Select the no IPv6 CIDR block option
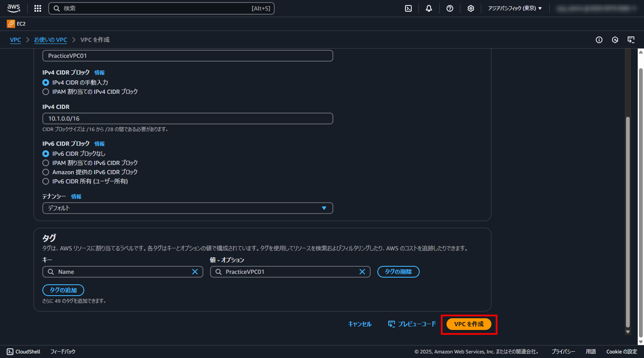644x358 pixels. 46,154
